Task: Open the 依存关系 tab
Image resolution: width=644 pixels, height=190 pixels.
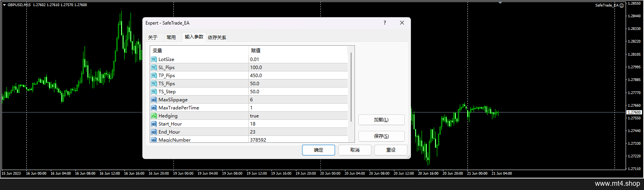Action: (x=217, y=37)
